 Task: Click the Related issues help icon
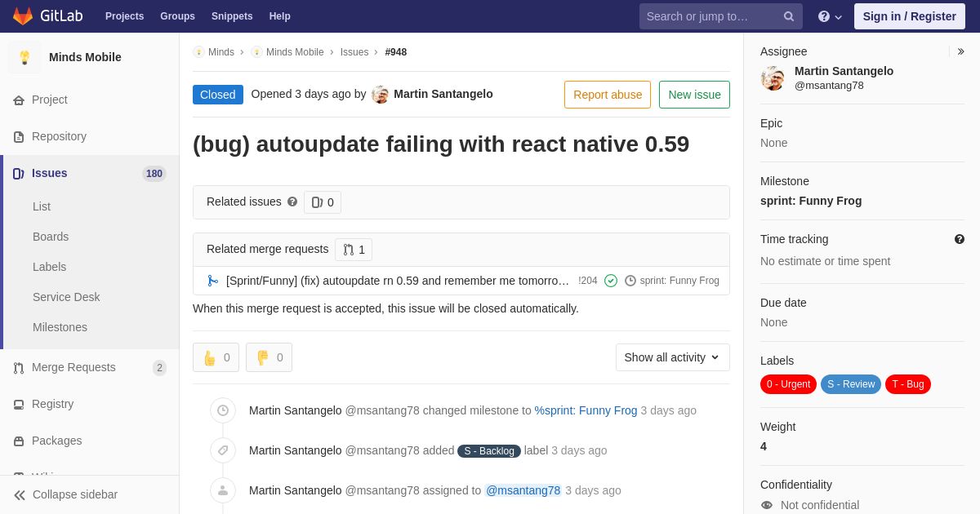pos(292,202)
